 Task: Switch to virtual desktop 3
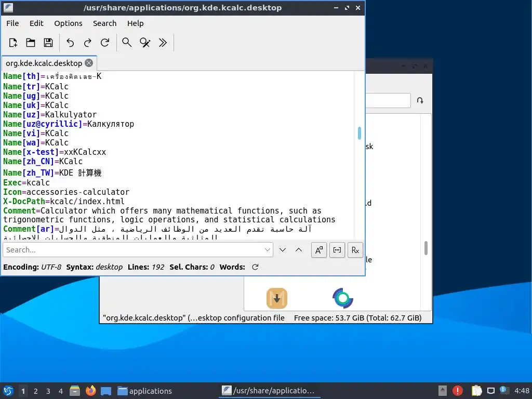coord(48,391)
